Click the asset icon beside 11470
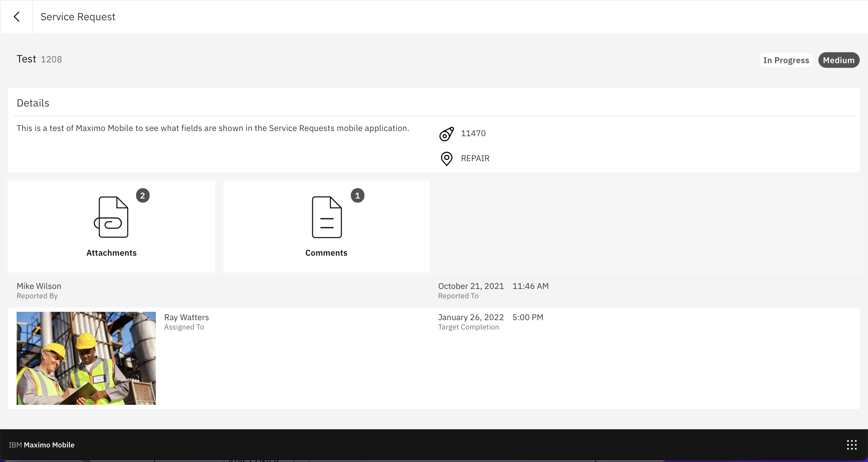This screenshot has height=462, width=868. tap(446, 134)
